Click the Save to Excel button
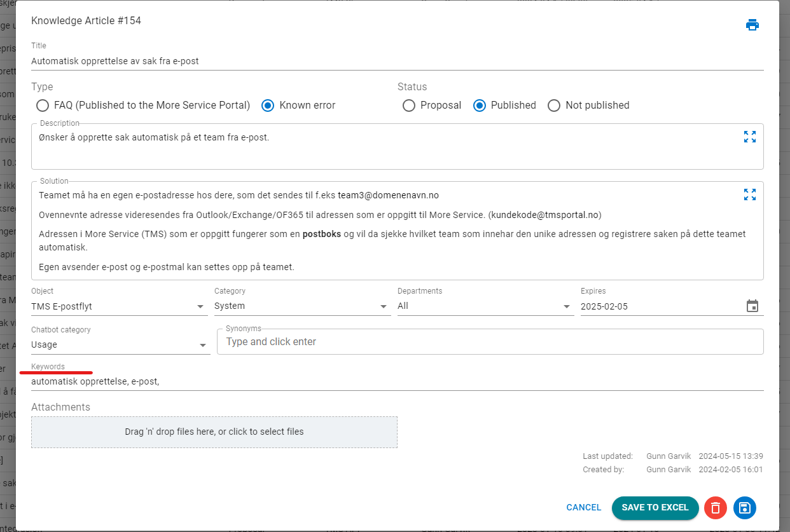Screen dimensions: 790x532 tap(655, 508)
